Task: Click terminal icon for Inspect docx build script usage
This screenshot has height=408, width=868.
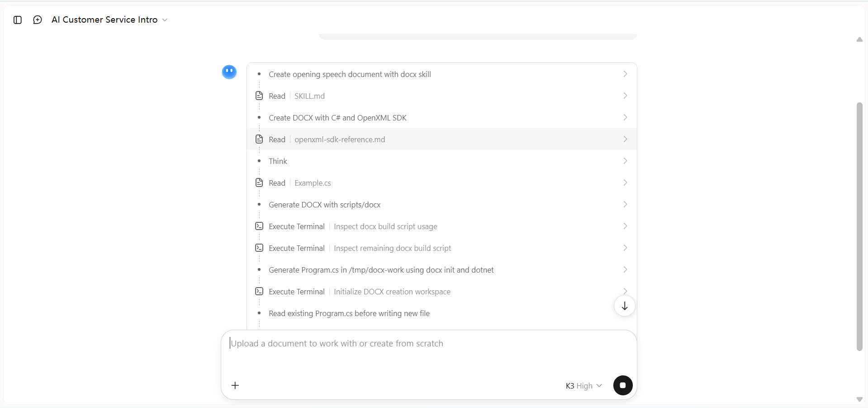Action: [x=259, y=226]
